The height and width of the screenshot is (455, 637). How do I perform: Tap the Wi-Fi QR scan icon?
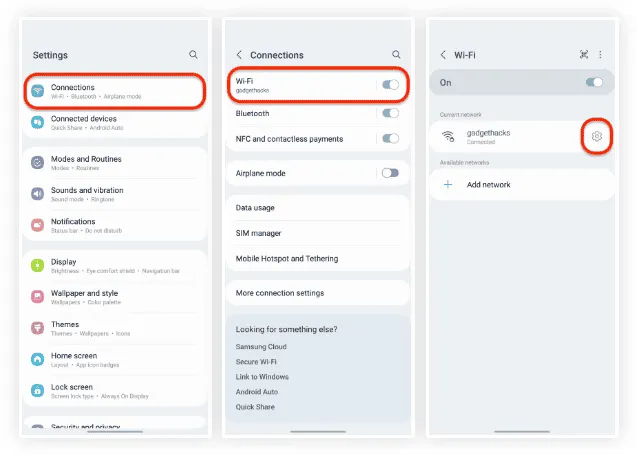584,55
